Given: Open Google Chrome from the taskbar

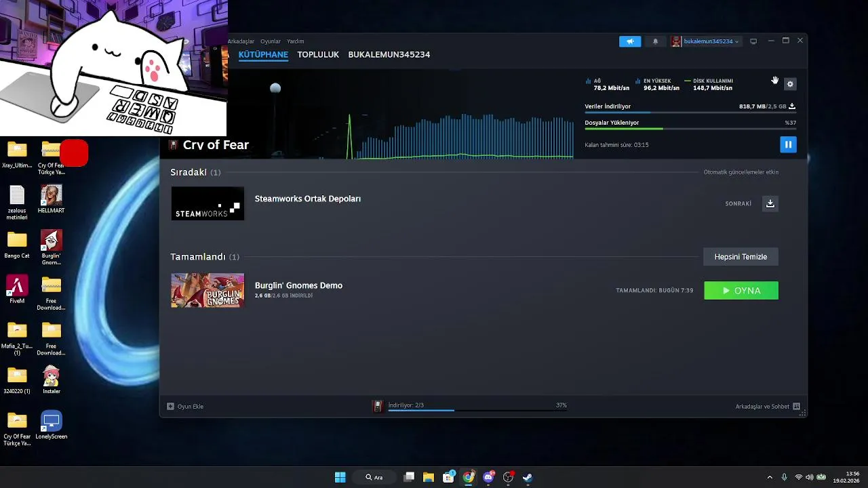Looking at the screenshot, I should pos(469,477).
